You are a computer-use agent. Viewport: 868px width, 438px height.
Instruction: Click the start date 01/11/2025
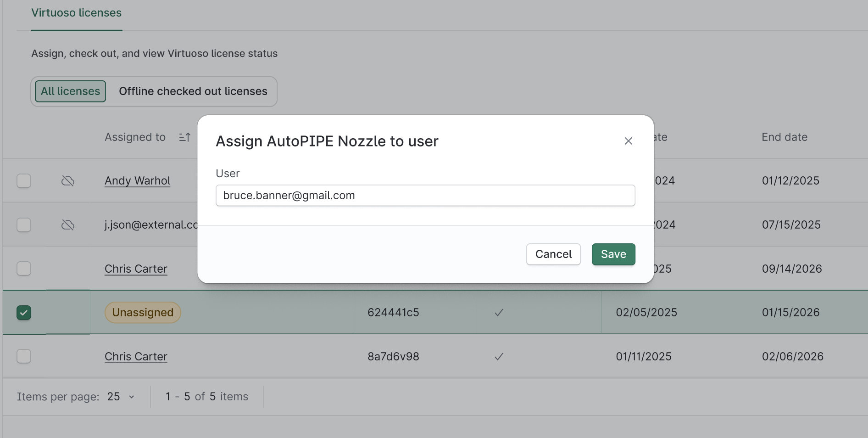644,357
